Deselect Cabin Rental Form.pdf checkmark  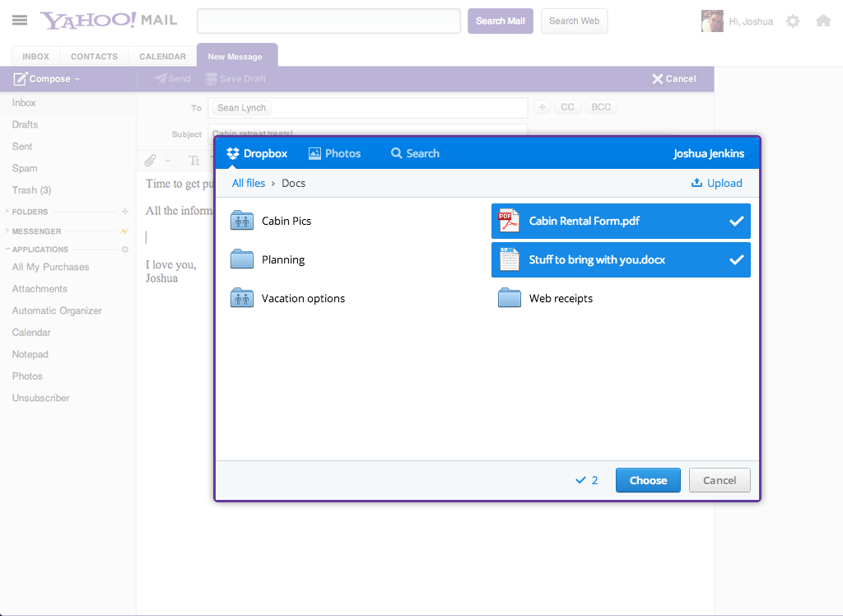pyautogui.click(x=736, y=222)
